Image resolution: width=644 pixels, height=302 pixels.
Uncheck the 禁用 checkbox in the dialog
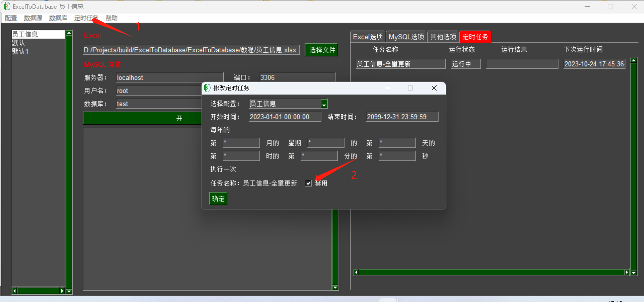(x=308, y=183)
